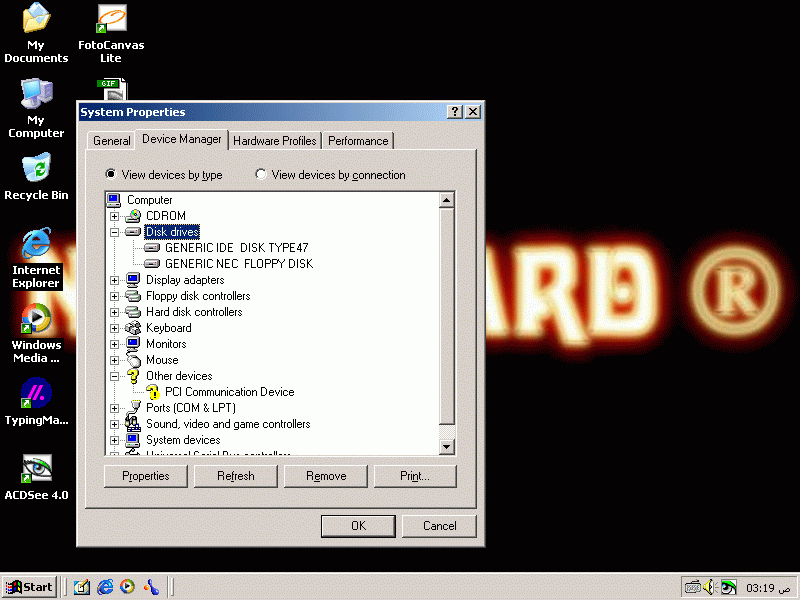Switch to the Hardware Profiles tab
Screen dimensions: 800x600
click(x=274, y=141)
